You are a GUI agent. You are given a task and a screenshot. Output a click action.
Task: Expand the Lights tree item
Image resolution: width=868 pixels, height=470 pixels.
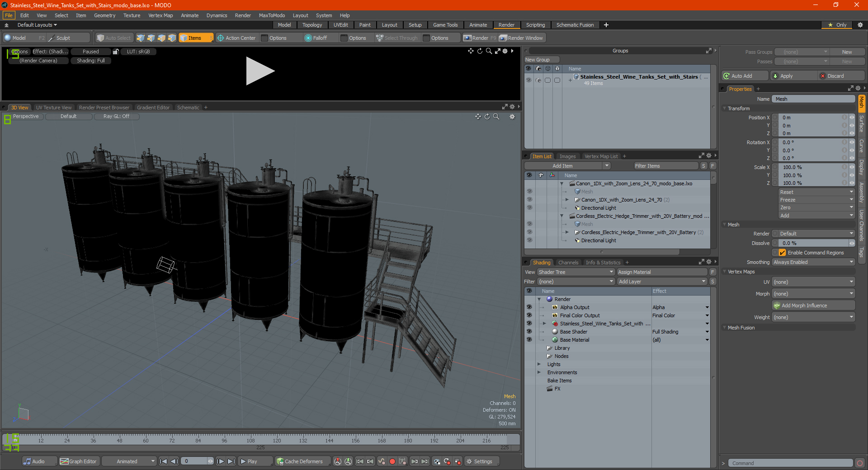539,364
